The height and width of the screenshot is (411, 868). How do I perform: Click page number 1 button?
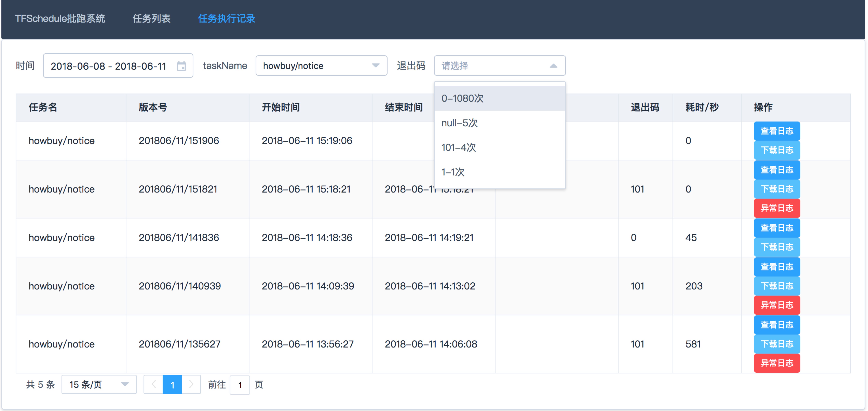172,384
